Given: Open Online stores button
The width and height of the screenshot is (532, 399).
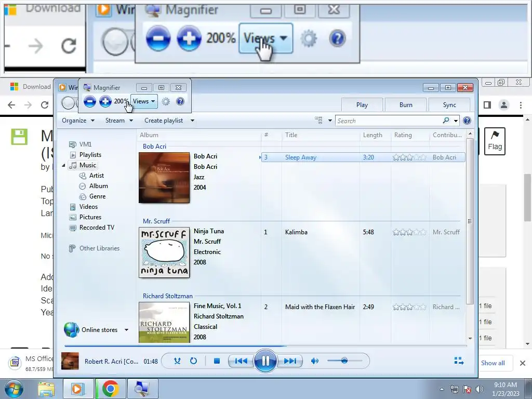Looking at the screenshot, I should pos(90,330).
